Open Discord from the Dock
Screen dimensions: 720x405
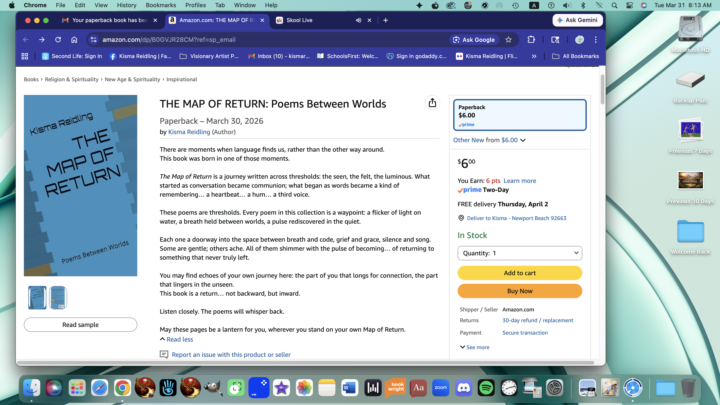pos(463,388)
